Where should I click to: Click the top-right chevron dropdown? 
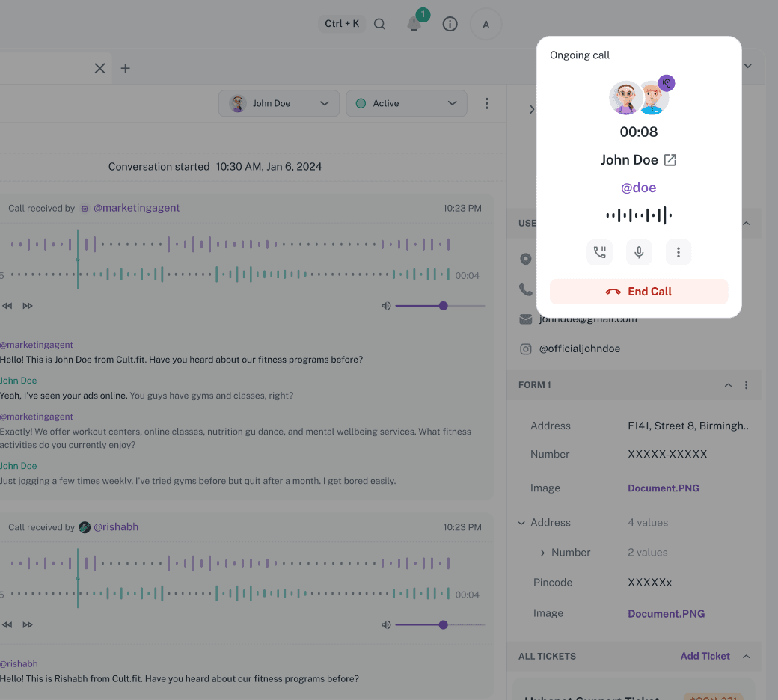pos(748,66)
